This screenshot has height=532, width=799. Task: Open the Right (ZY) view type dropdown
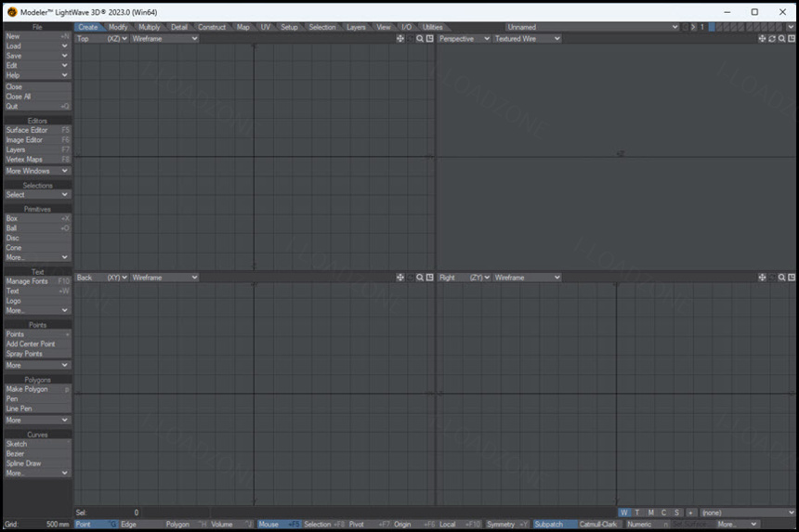(465, 278)
